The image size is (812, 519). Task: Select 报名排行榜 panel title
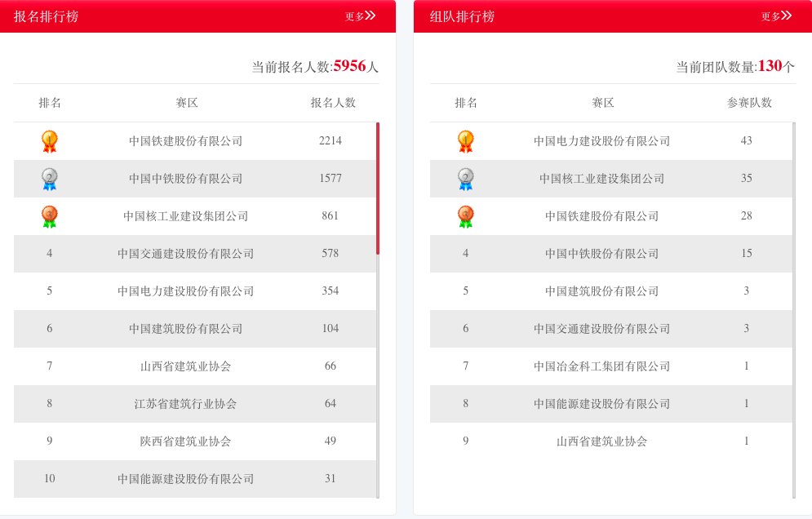pos(47,16)
